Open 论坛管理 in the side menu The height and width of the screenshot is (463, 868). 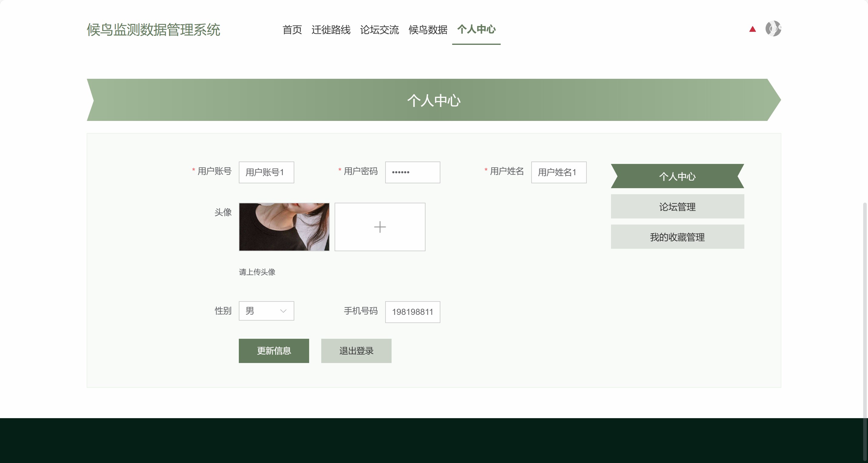(x=677, y=207)
